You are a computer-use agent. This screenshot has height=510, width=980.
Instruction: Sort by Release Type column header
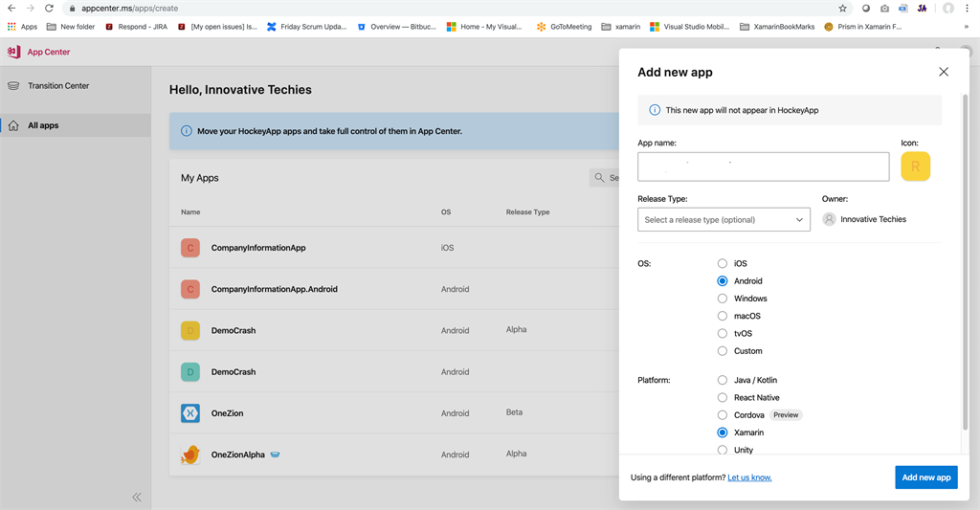click(x=527, y=211)
